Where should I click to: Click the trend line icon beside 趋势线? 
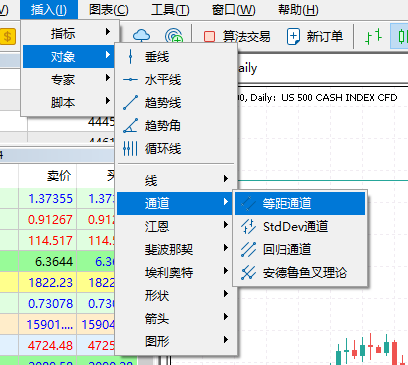point(130,103)
